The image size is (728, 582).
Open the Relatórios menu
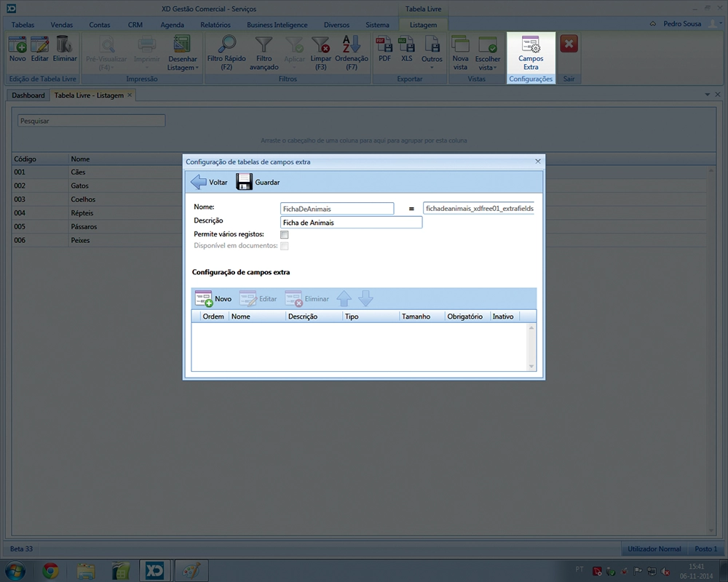coord(215,25)
